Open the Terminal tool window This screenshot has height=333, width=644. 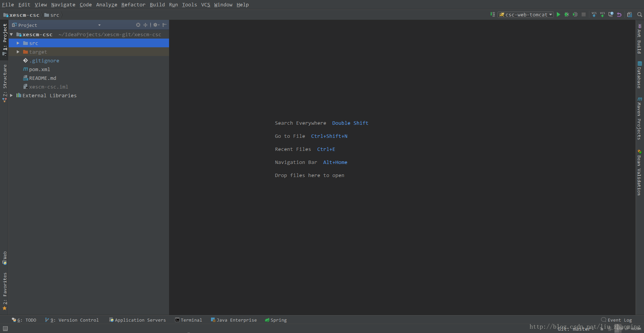tap(189, 320)
